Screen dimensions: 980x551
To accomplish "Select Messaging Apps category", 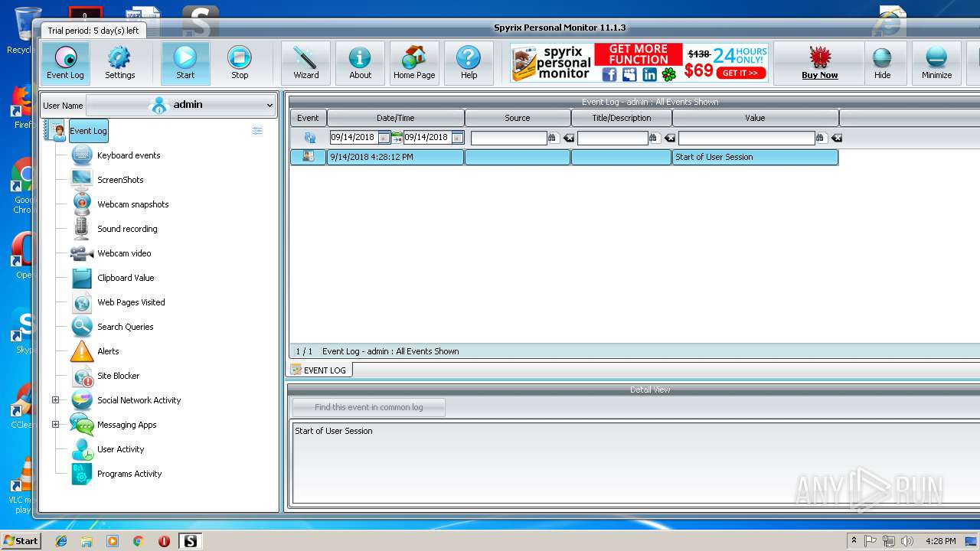I will (126, 425).
